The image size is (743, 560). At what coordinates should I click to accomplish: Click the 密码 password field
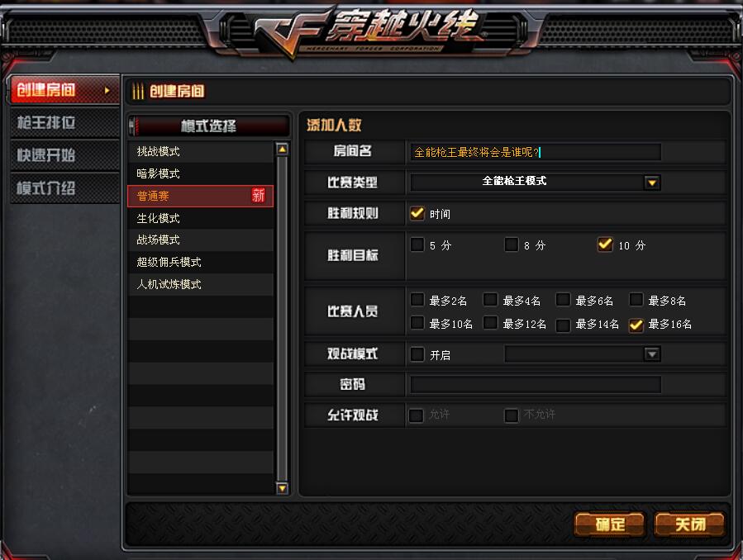[x=536, y=384]
